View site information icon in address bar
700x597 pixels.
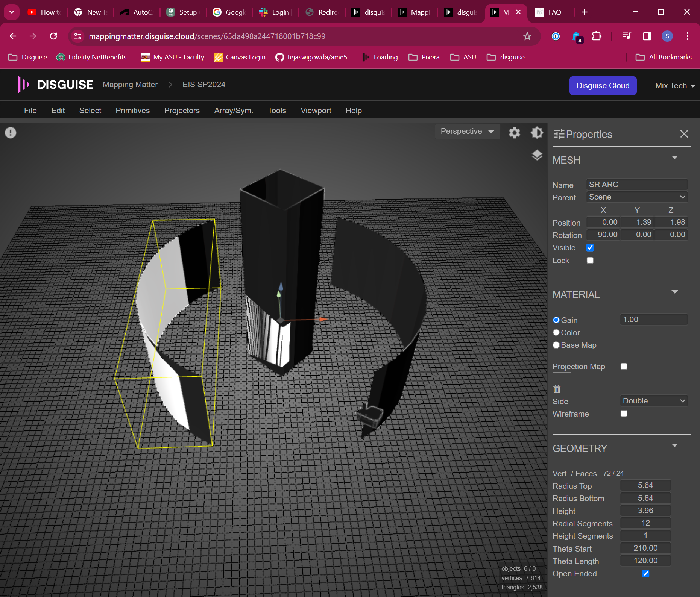tap(78, 36)
